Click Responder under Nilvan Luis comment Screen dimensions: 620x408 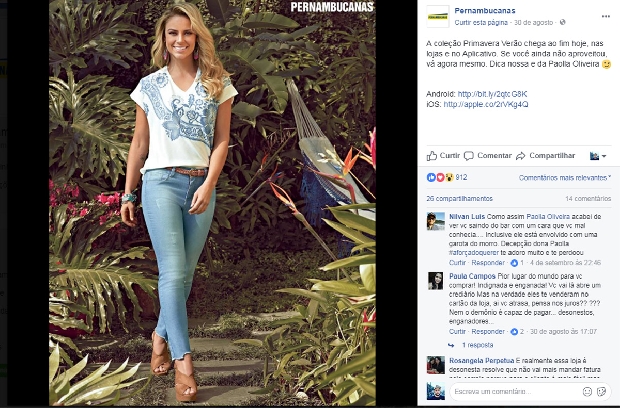point(488,263)
